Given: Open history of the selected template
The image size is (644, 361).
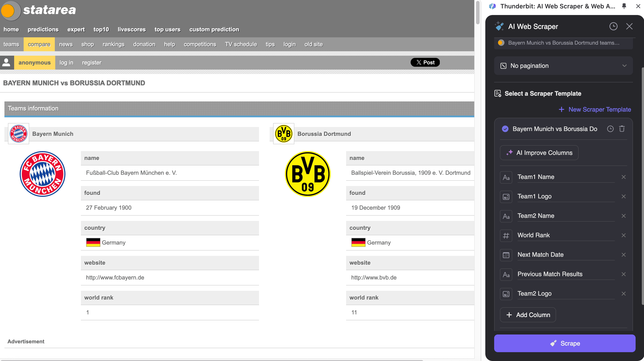Looking at the screenshot, I should click(x=610, y=129).
